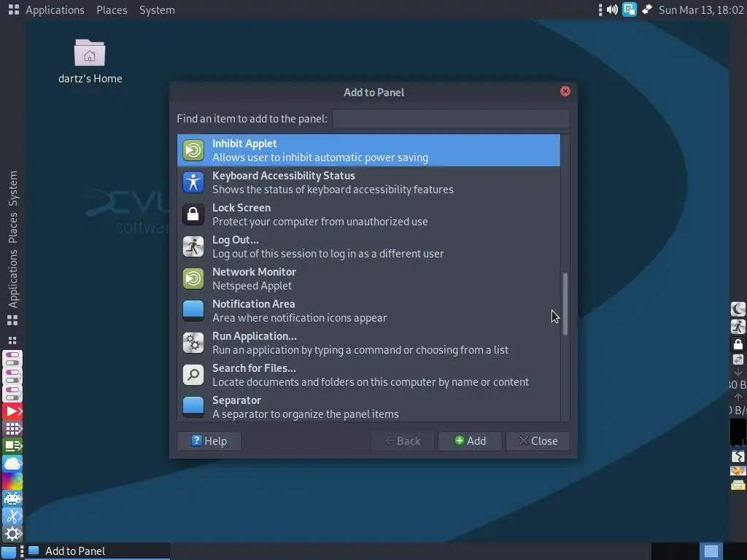Click the Add button
Viewport: 747px width, 560px height.
pos(470,441)
